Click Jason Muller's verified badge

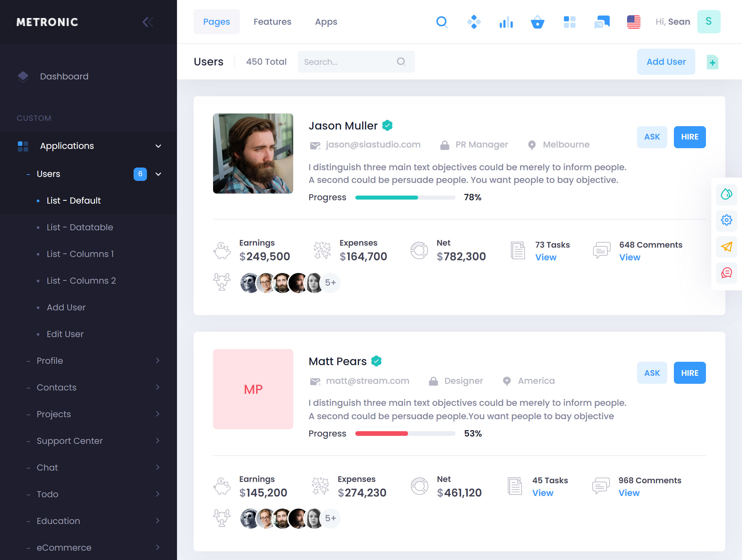pos(388,125)
